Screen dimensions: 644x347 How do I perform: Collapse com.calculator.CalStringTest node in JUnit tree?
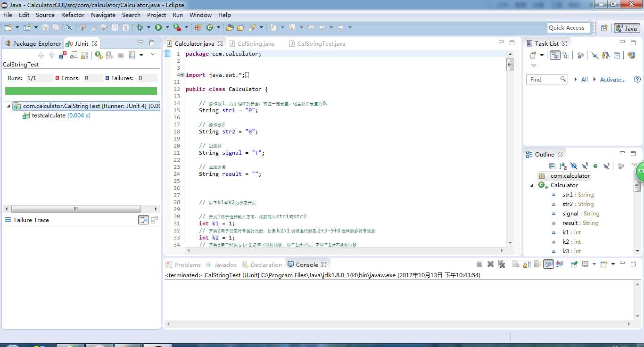click(8, 106)
